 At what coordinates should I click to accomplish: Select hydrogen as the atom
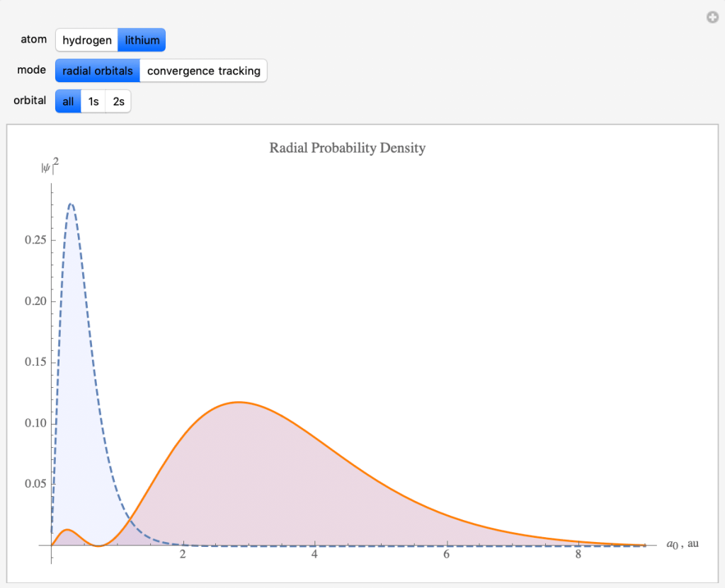(x=86, y=40)
